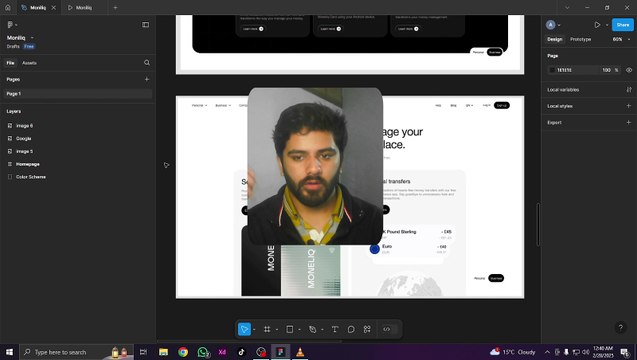637x360 pixels.
Task: Click the blue Share button
Action: (622, 25)
